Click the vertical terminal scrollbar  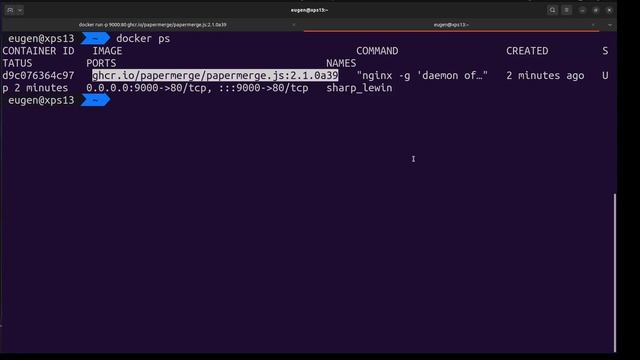point(615,273)
